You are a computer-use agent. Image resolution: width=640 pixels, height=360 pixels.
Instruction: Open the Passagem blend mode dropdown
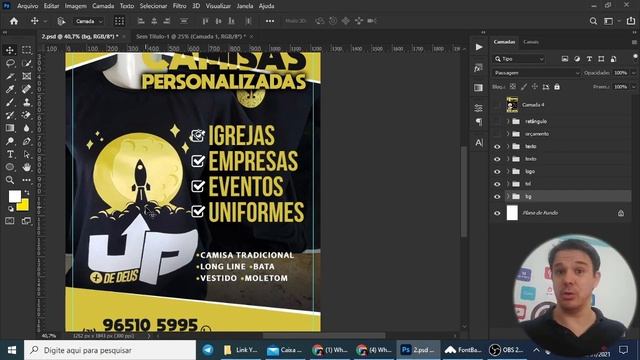(x=536, y=73)
